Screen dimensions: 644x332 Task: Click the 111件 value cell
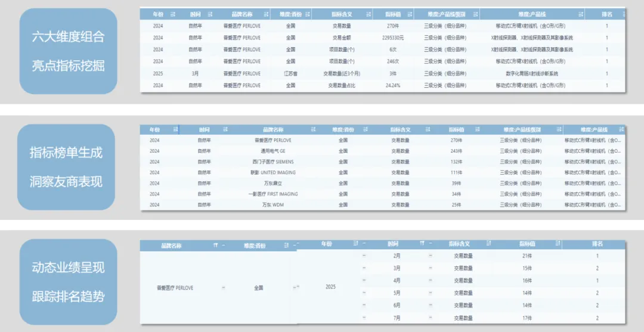pos(456,172)
